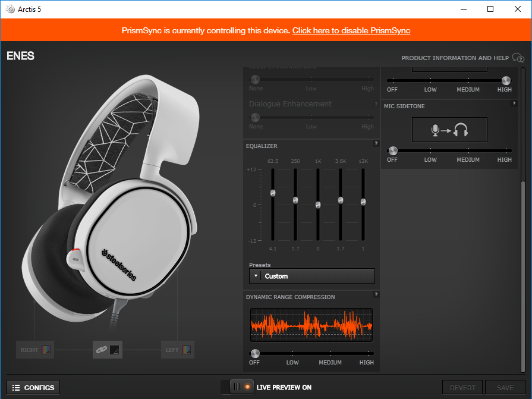Screen dimensions: 532x399
Task: Click the 62.5 Hz equalizer slider handle
Action: [x=273, y=193]
